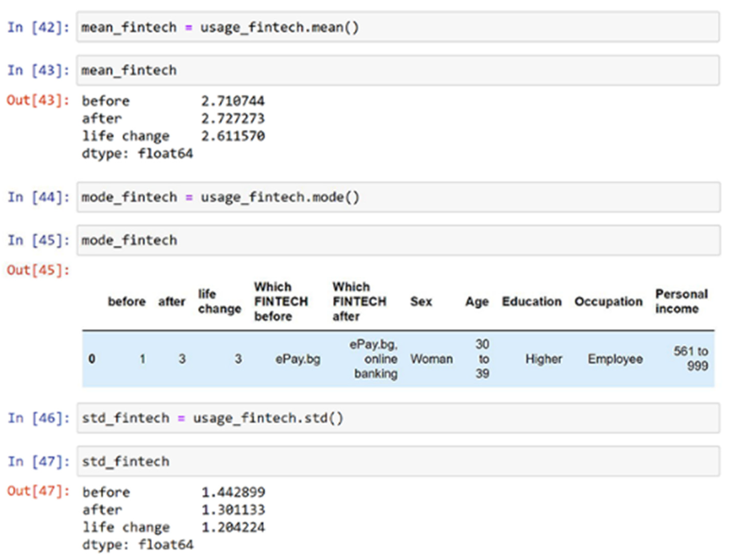
Task: Click the 'Personal income' column header
Action: pyautogui.click(x=681, y=301)
